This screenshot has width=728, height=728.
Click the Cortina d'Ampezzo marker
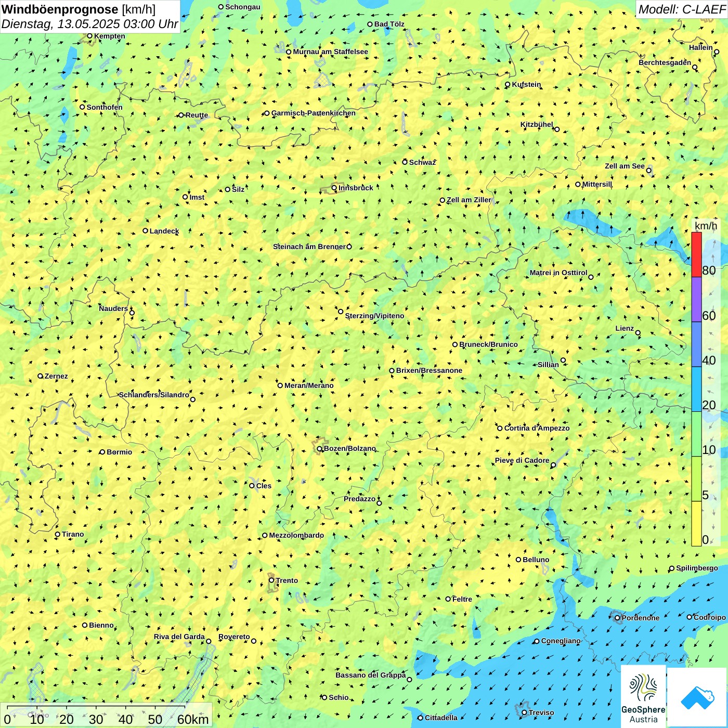click(x=500, y=428)
